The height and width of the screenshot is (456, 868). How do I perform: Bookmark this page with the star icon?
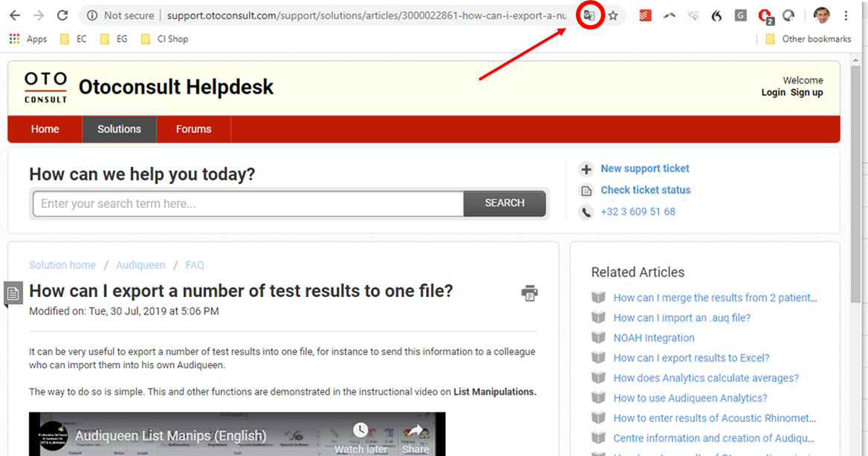point(613,16)
